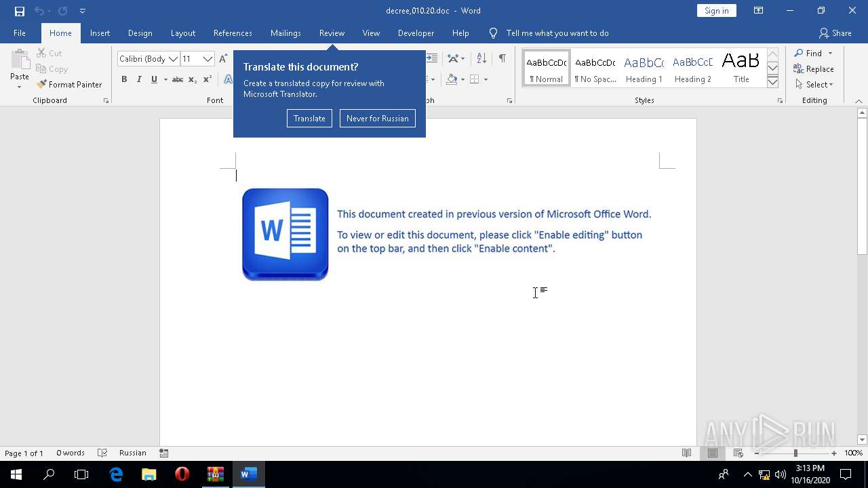Click the Share button

pyautogui.click(x=835, y=33)
